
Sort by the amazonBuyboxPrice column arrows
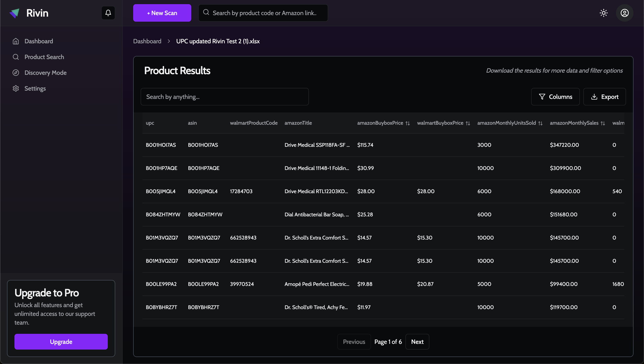(x=407, y=123)
